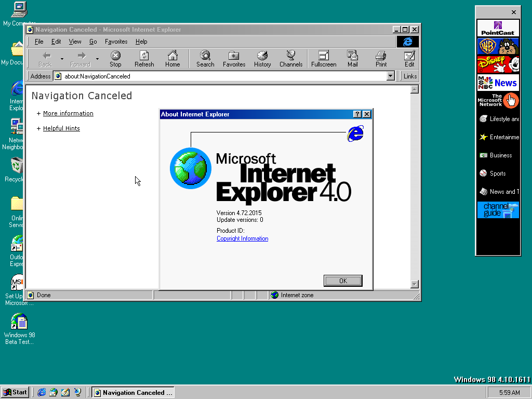Viewport: 532px width, 399px height.
Task: Click the Forward toolbar button
Action: point(81,59)
